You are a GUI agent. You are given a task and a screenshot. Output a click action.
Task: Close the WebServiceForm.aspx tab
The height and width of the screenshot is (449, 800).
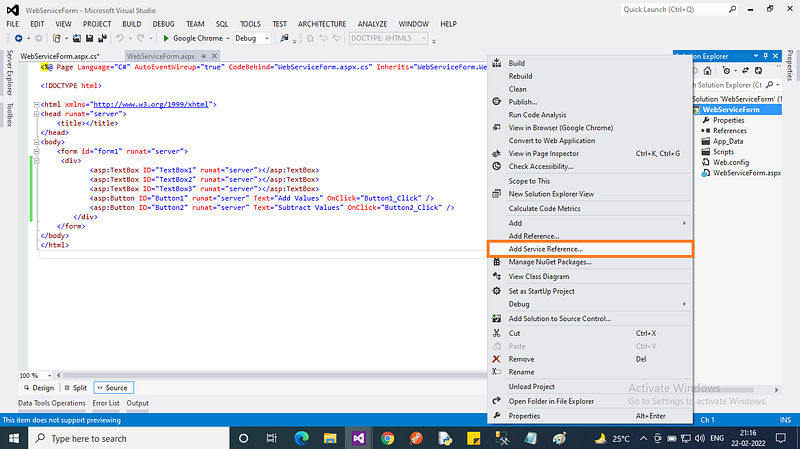[214, 56]
